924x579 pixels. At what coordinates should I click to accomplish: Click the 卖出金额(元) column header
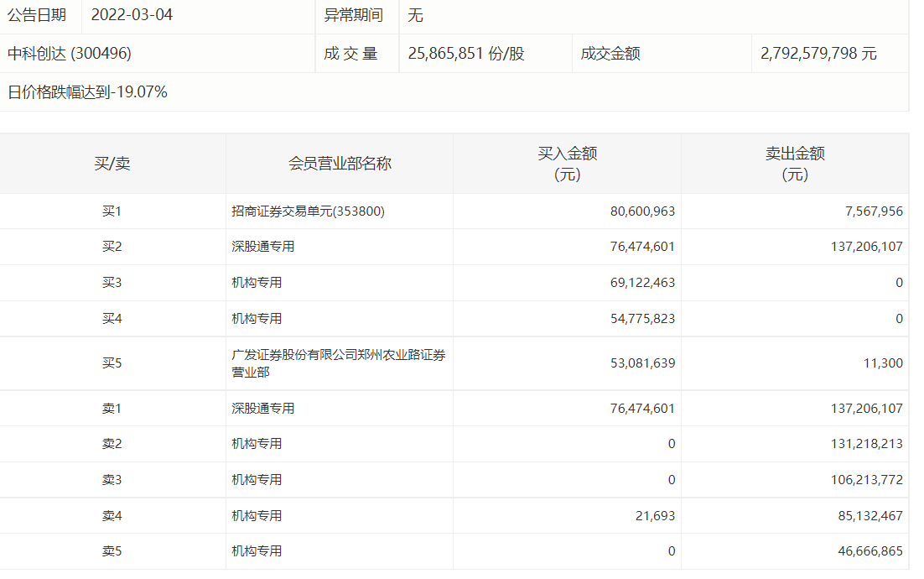(794, 164)
